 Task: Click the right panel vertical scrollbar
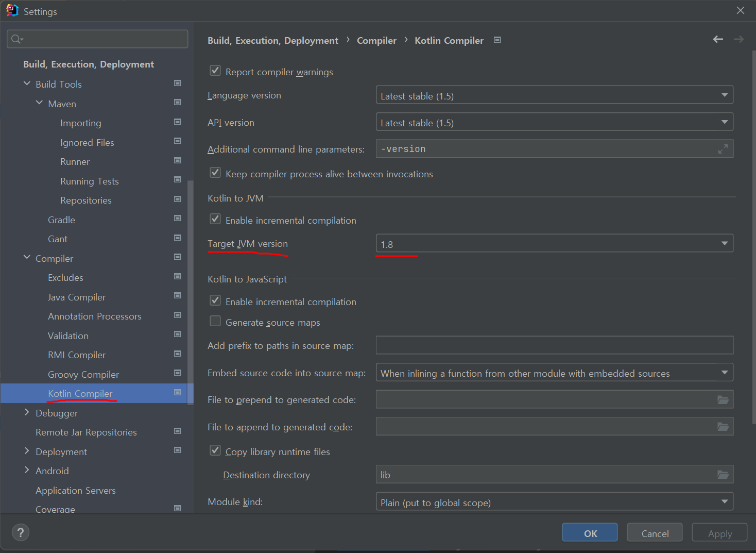coord(754,237)
